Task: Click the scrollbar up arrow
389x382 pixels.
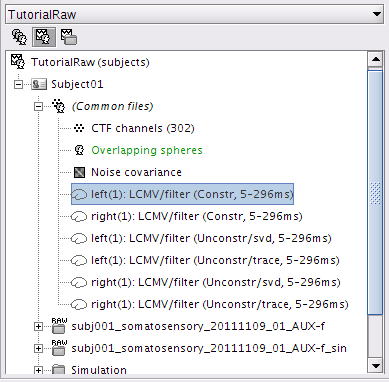Action: point(376,59)
